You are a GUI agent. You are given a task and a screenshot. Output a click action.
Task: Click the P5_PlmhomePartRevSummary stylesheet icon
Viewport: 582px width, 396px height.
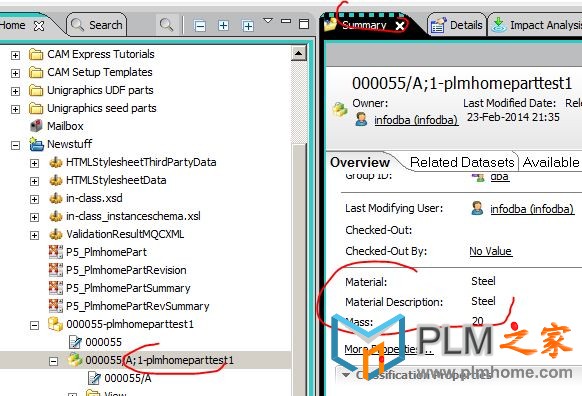tap(56, 306)
